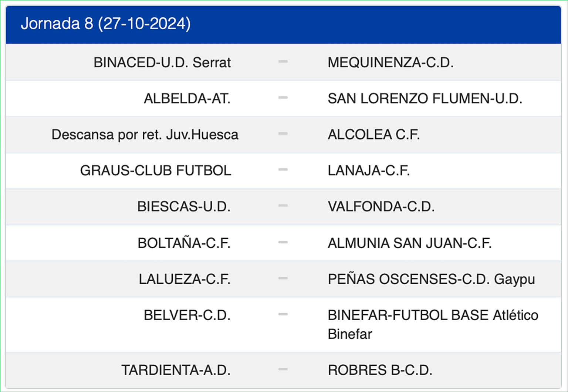
Task: Open MEQUINENZA-C.D. team entry
Action: 390,62
